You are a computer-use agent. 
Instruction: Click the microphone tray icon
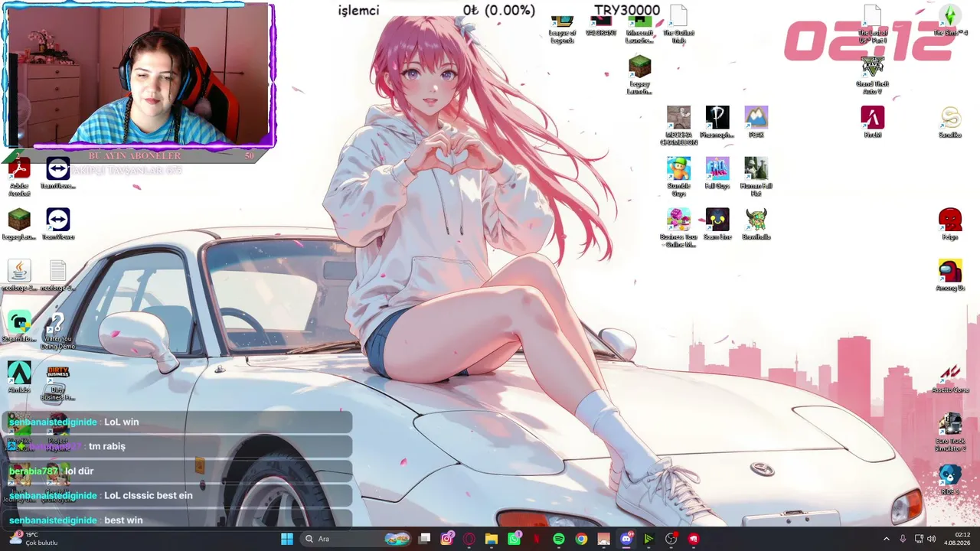(903, 539)
